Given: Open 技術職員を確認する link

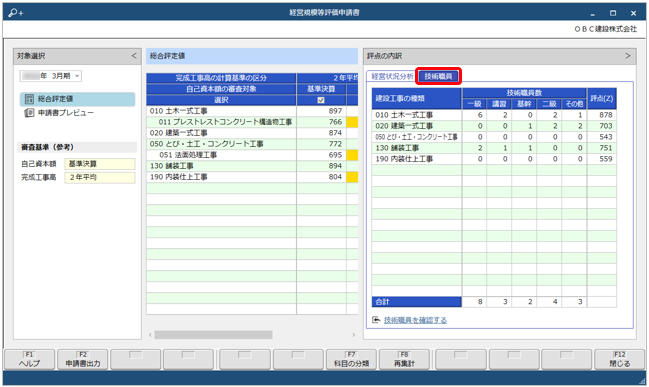Looking at the screenshot, I should (415, 320).
